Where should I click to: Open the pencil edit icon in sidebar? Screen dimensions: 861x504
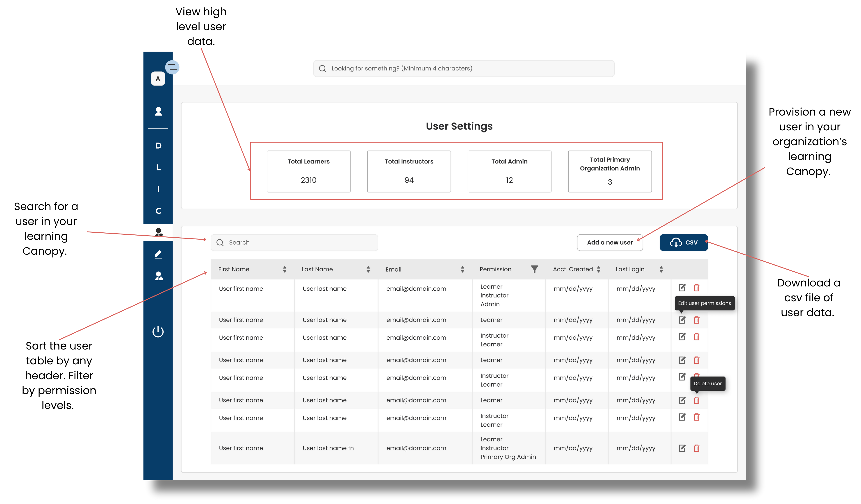click(158, 254)
